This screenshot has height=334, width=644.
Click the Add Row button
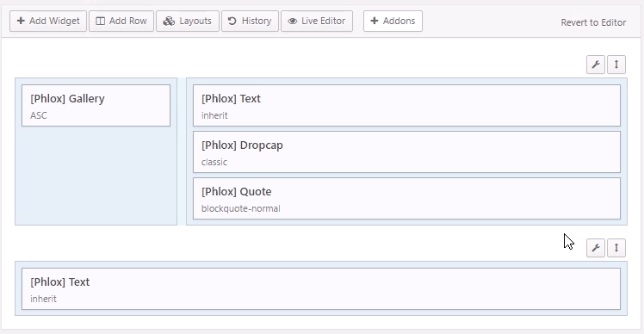pos(121,21)
